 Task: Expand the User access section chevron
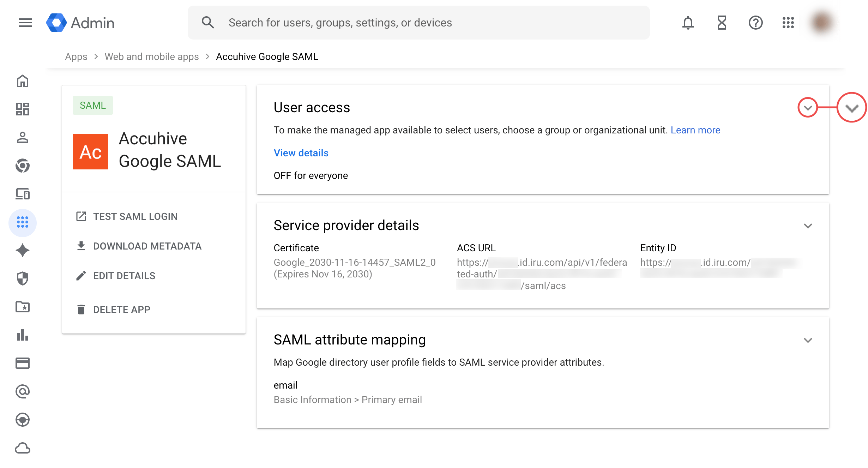click(x=808, y=108)
